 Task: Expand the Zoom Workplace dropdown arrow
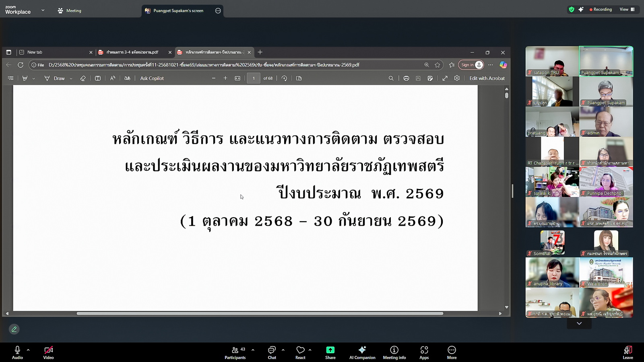point(43,10)
